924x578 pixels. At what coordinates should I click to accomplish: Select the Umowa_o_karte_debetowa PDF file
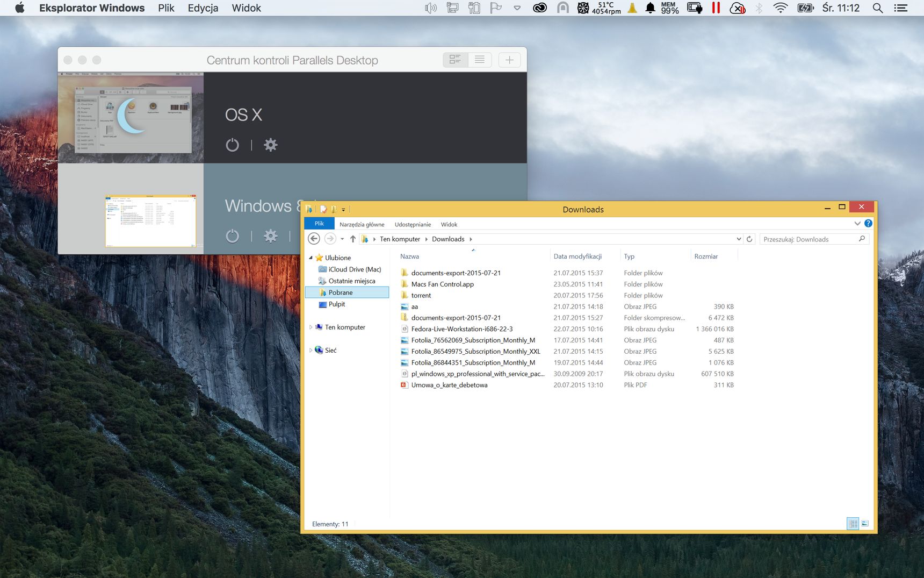(x=449, y=385)
